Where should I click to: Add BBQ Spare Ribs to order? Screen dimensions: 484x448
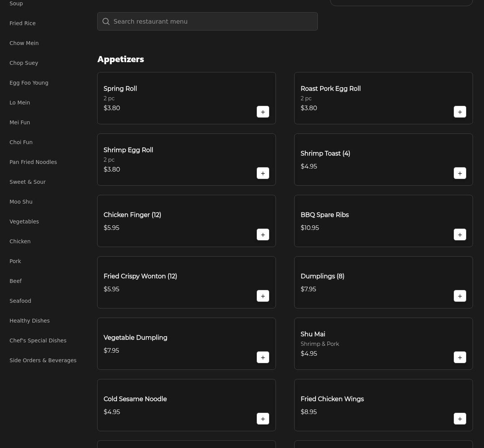pyautogui.click(x=460, y=235)
